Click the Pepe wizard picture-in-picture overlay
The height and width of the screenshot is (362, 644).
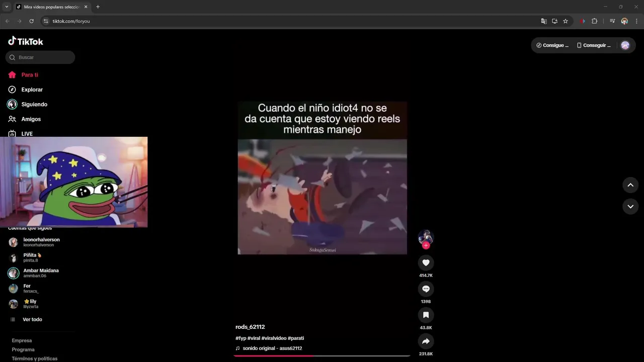[73, 182]
